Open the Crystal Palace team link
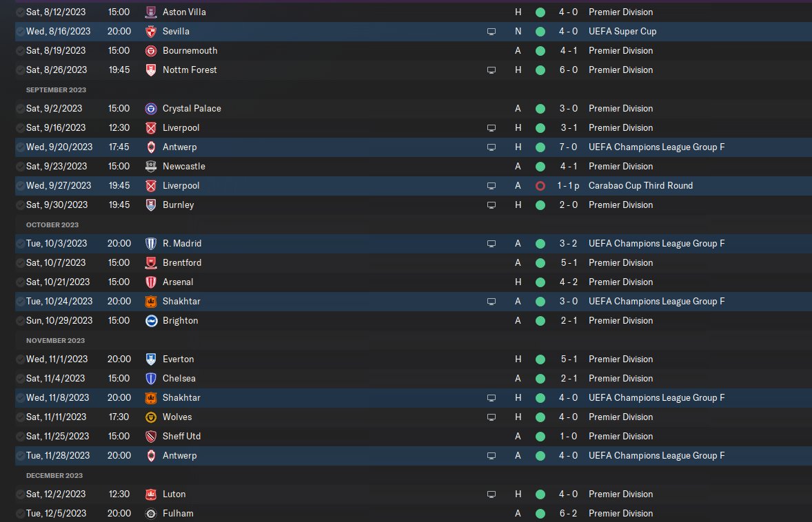 click(x=192, y=109)
